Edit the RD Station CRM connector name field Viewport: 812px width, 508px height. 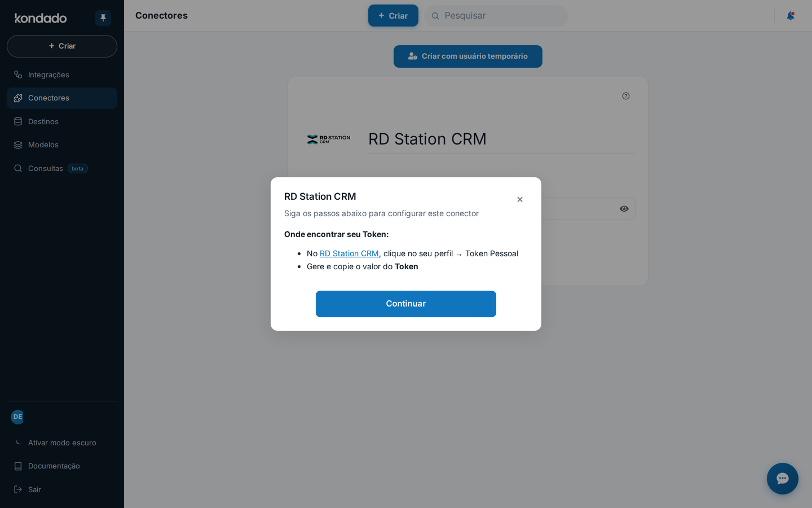tap(501, 139)
